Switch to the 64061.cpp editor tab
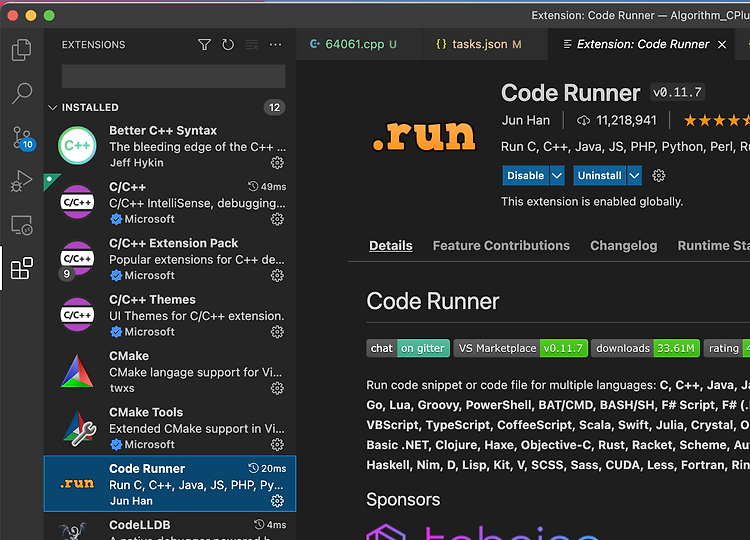Image resolution: width=750 pixels, height=540 pixels. (x=360, y=44)
